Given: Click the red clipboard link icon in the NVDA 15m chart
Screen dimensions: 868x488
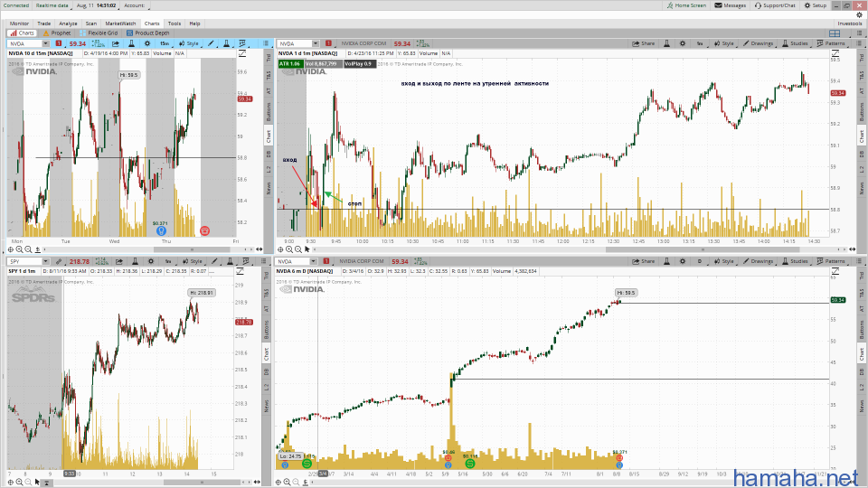Looking at the screenshot, I should point(59,43).
